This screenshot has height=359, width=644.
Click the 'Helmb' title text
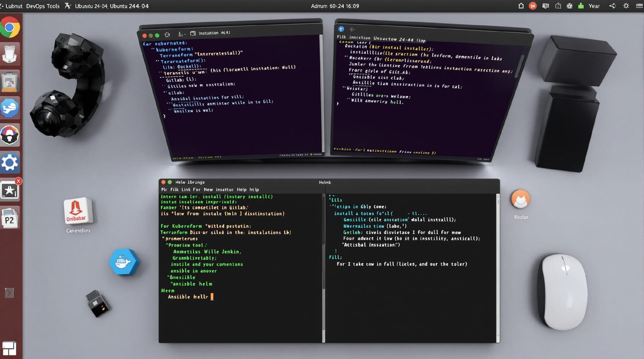click(325, 182)
